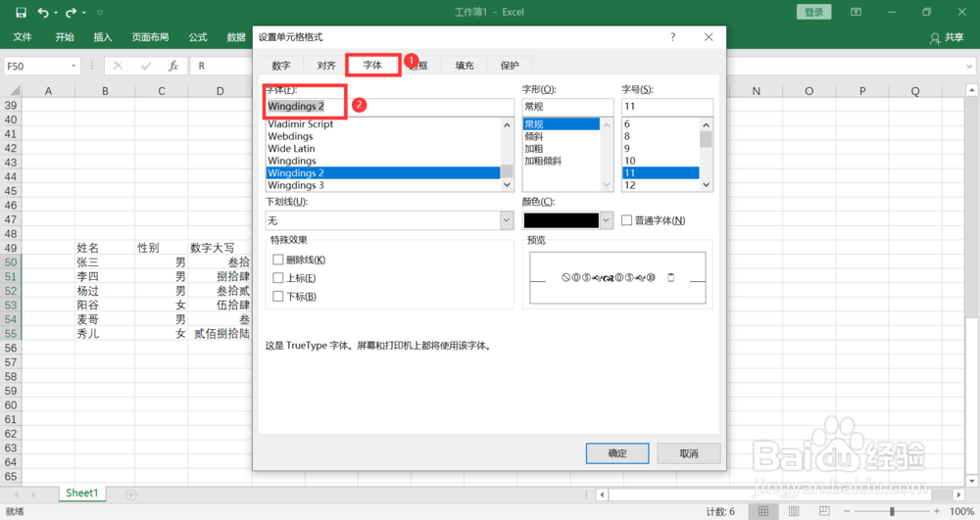Switch to the 对齐 tab in dialog
This screenshot has height=520, width=980.
[325, 66]
